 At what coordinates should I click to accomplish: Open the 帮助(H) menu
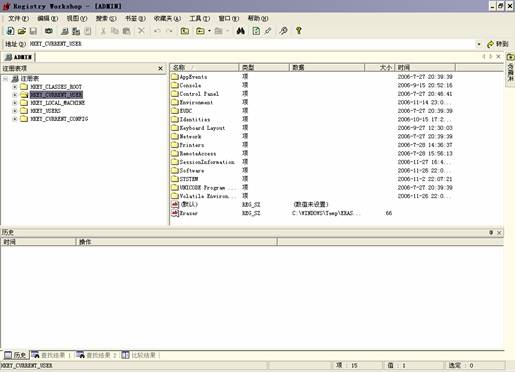pyautogui.click(x=258, y=18)
